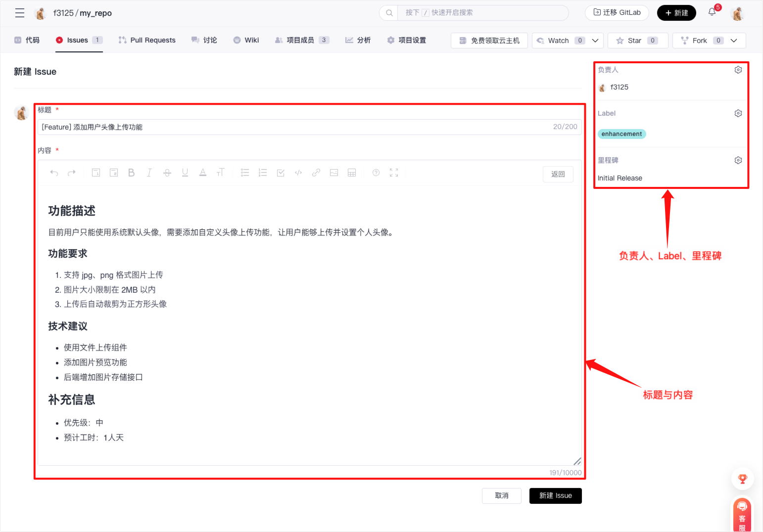Viewport: 763px width, 532px height.
Task: Undo the last edit in the editor
Action: point(54,173)
